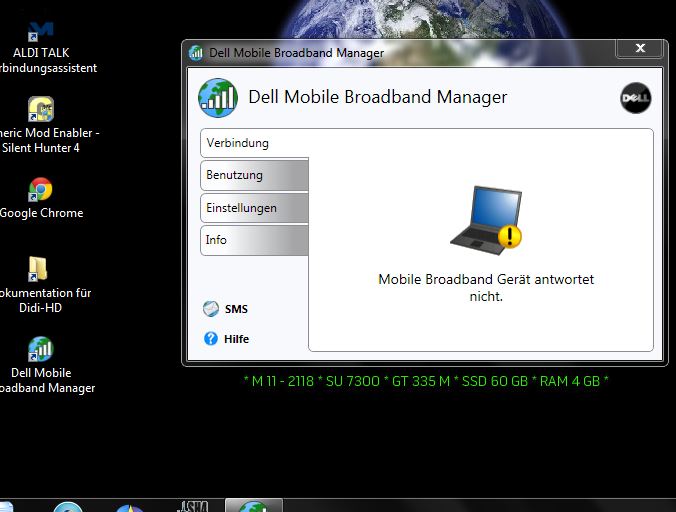Click the Dell logo in the window header
676x512 pixels.
635,98
